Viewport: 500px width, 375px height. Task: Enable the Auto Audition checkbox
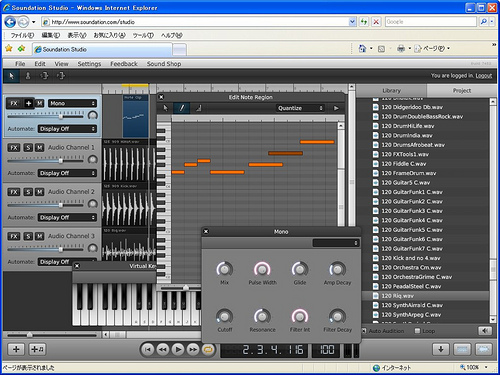click(x=364, y=331)
